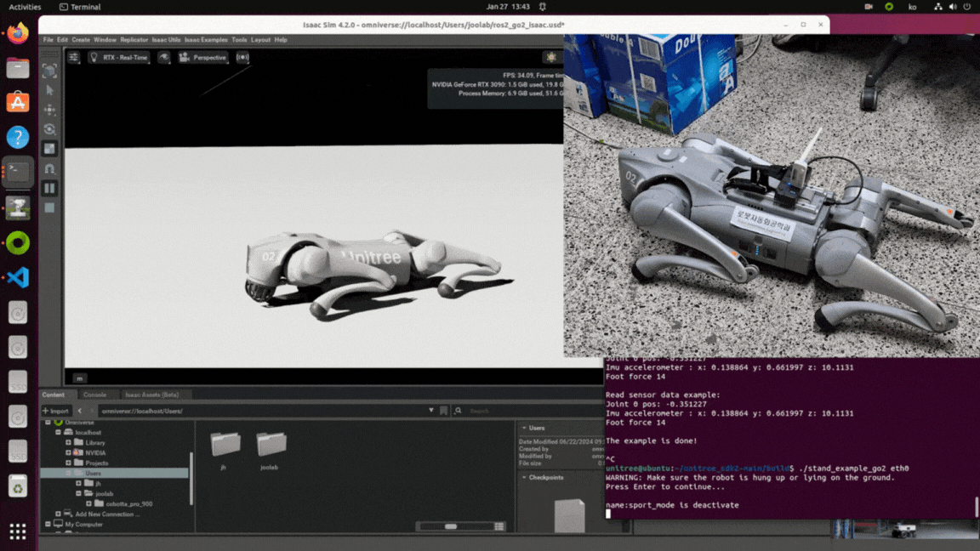Stop the simulation with the square button
980x551 pixels.
pyautogui.click(x=50, y=207)
